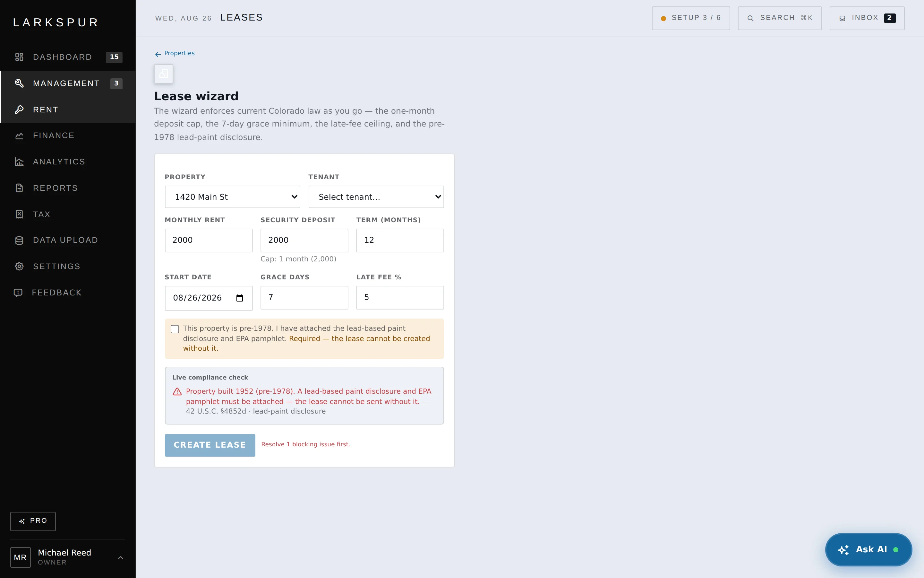Open Tax section in sidebar
This screenshot has height=578, width=924.
[68, 215]
